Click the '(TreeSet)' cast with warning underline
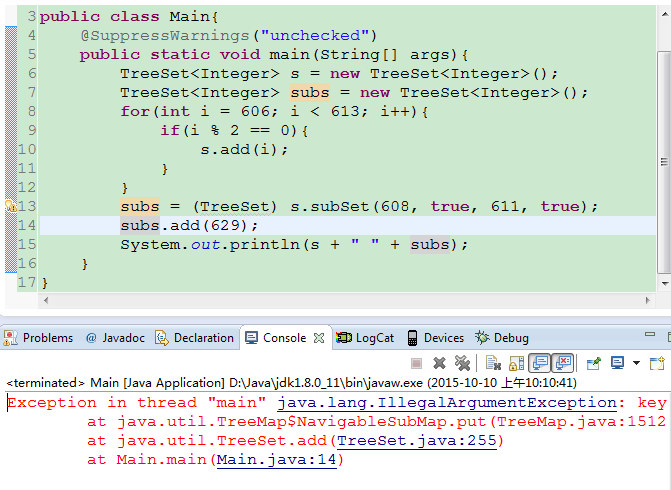 tap(235, 206)
